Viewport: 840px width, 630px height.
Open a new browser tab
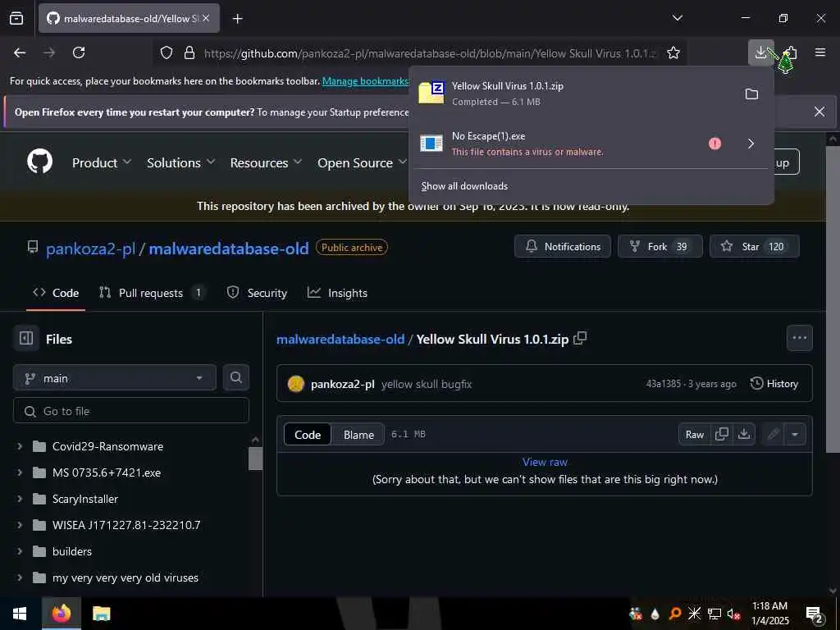click(x=237, y=19)
